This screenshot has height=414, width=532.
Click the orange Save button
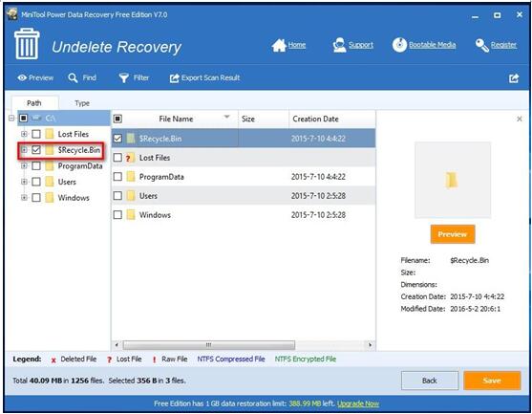coord(492,381)
